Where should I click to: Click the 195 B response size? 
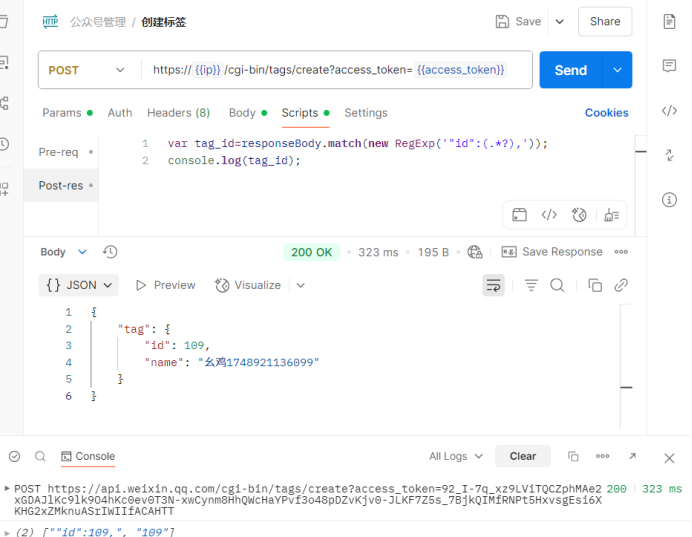coord(433,252)
